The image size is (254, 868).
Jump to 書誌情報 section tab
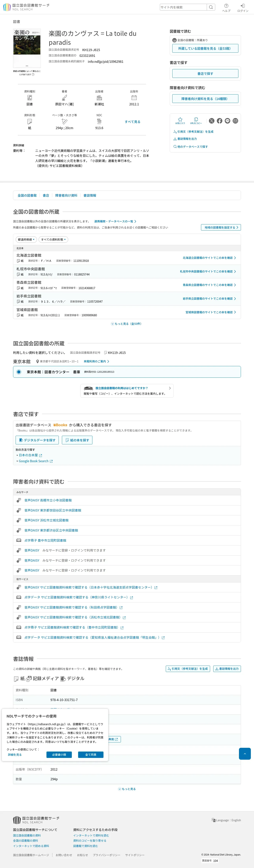point(90,195)
